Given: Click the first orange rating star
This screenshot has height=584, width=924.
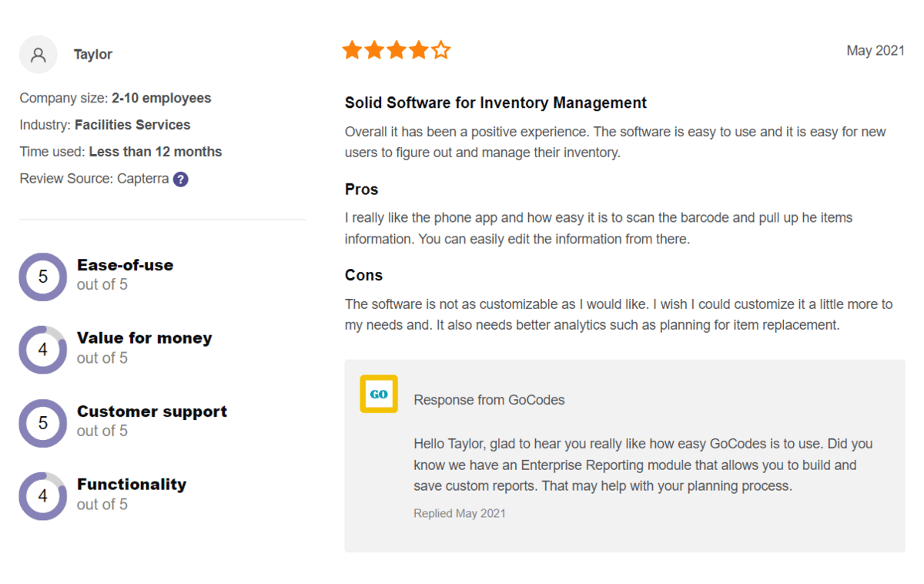Looking at the screenshot, I should 352,51.
